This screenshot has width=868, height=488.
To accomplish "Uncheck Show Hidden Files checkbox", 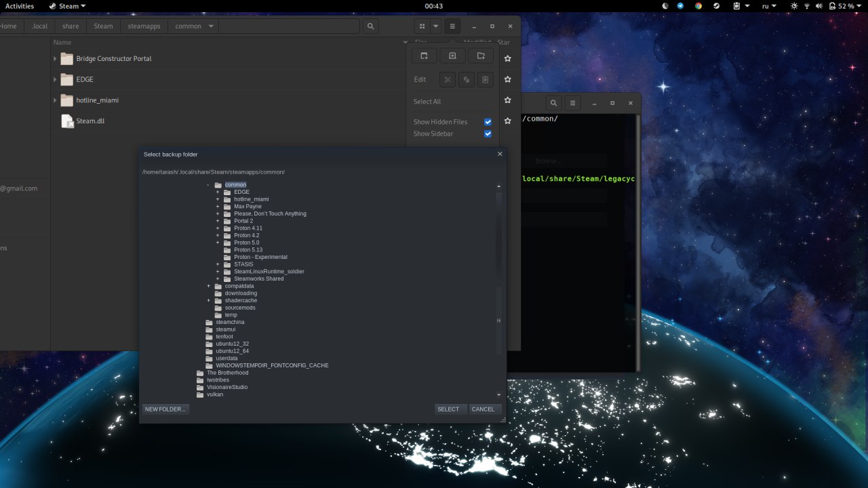I will 488,122.
